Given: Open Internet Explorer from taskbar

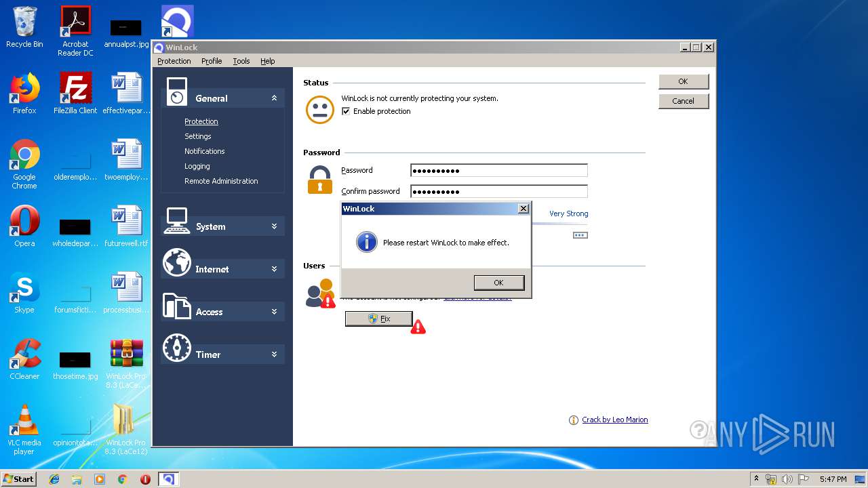Looking at the screenshot, I should pos(54,479).
